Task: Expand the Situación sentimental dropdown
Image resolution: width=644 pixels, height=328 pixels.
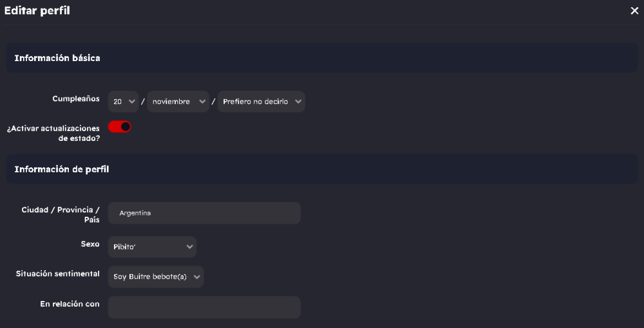Action: coord(156,277)
